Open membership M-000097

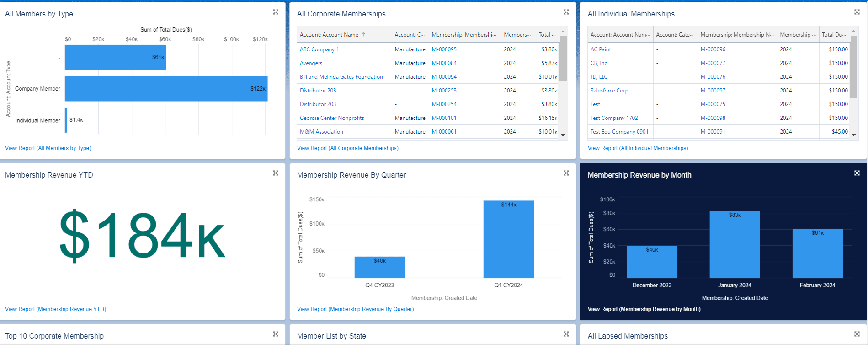pos(713,91)
